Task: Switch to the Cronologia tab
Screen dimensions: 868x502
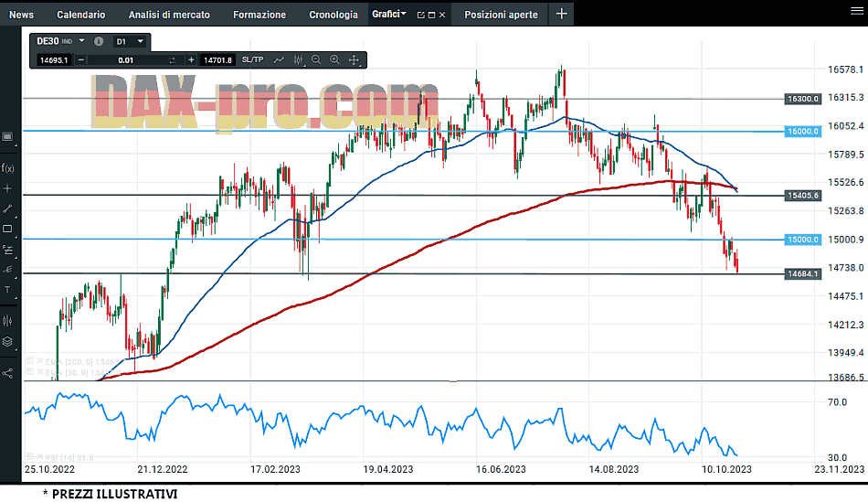Action: coord(333,15)
